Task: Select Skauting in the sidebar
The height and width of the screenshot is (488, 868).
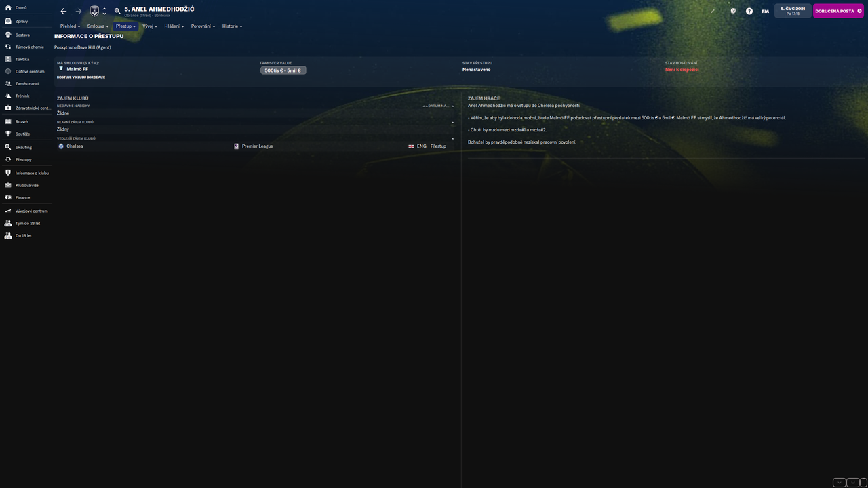Action: pos(22,147)
